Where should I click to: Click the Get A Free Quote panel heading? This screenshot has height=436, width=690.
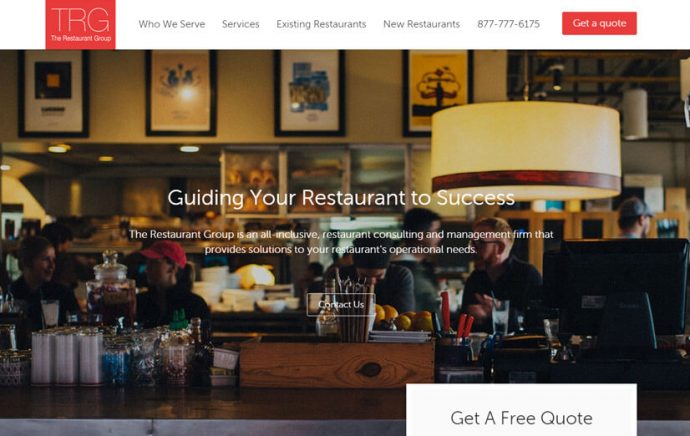(x=521, y=418)
